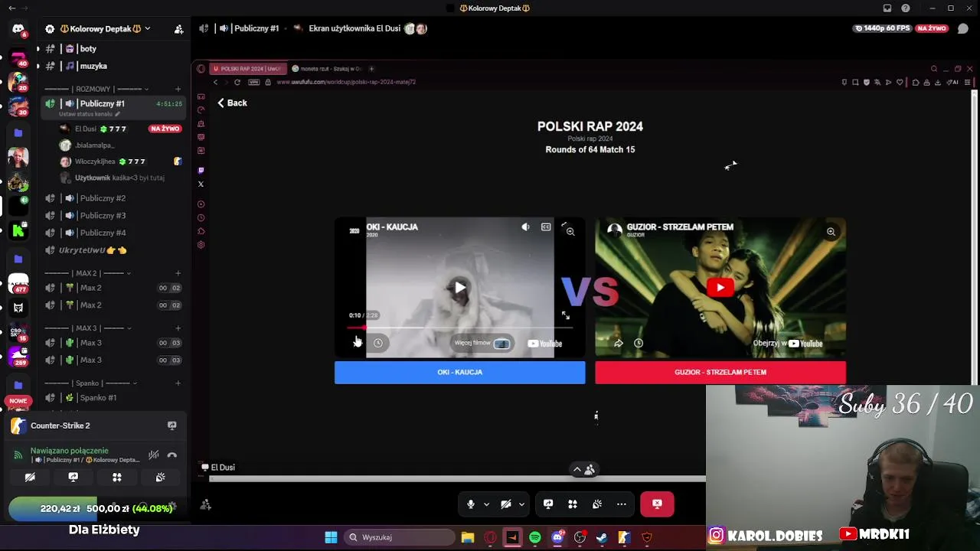Open more options ellipsis in call controls
980x551 pixels.
(x=622, y=504)
